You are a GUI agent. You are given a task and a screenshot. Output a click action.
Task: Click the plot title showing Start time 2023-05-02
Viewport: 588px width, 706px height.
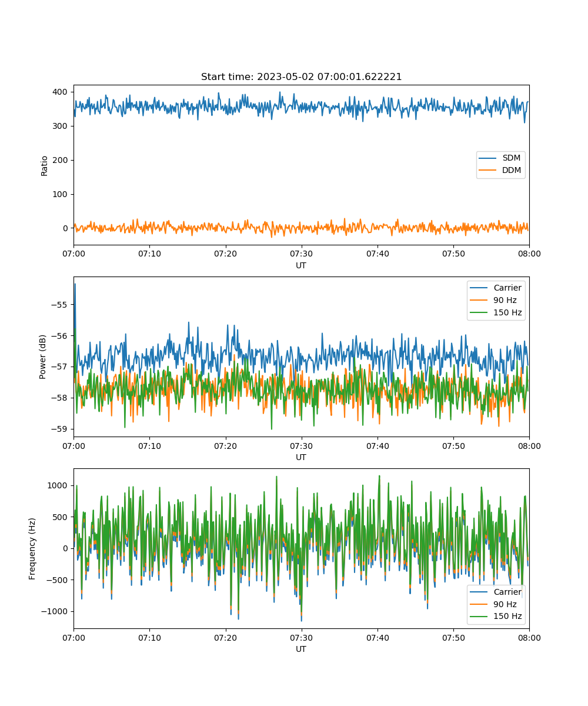pos(301,77)
